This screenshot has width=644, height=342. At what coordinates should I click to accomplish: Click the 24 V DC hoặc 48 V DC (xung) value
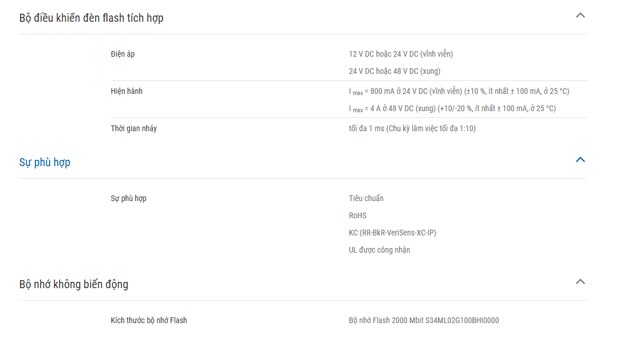click(x=394, y=71)
